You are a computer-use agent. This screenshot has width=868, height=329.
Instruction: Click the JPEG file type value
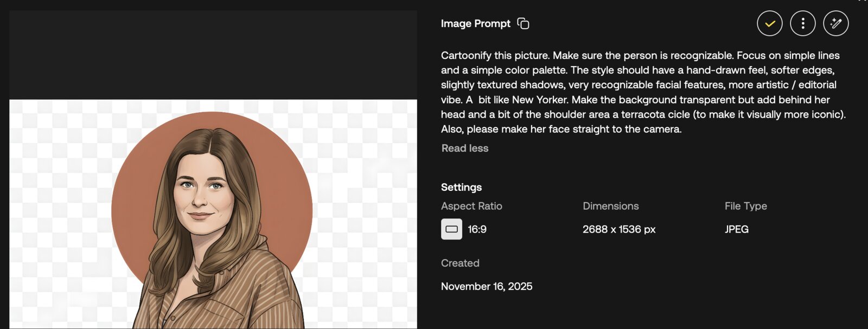(x=736, y=229)
